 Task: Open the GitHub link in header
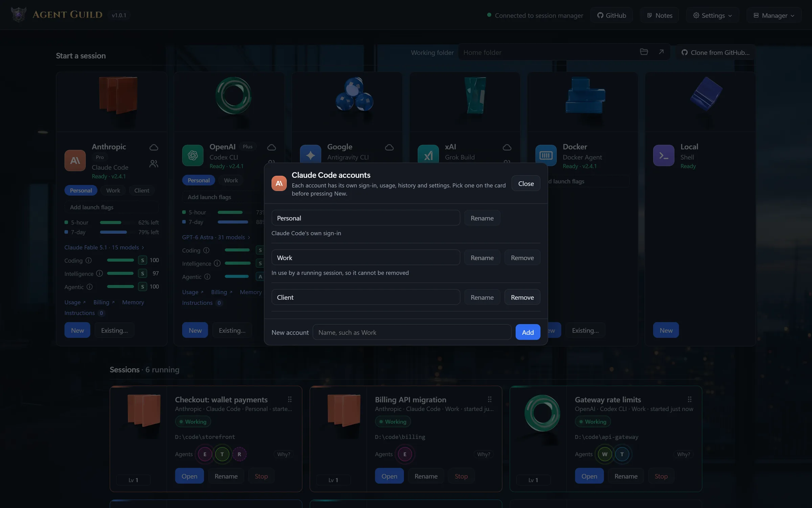point(611,15)
